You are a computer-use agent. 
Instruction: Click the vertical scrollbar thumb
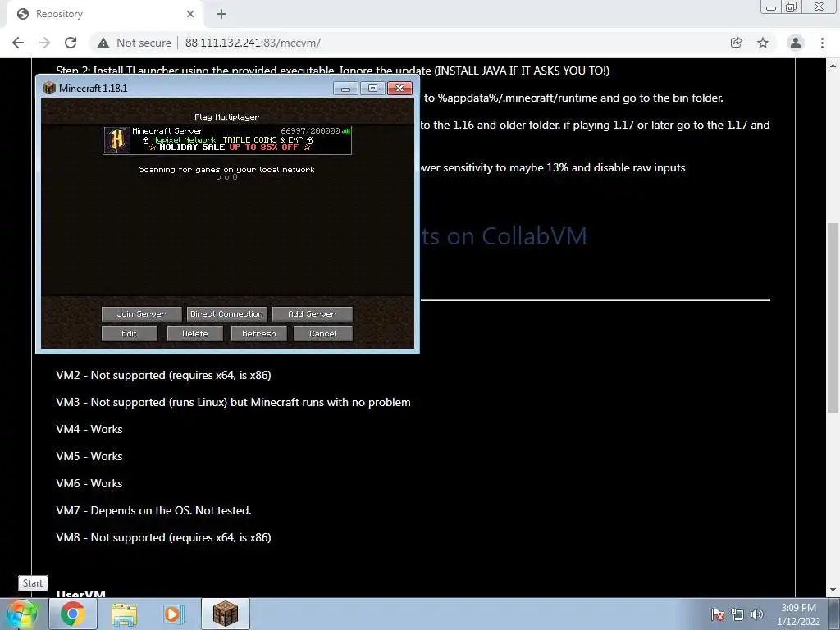(x=833, y=317)
